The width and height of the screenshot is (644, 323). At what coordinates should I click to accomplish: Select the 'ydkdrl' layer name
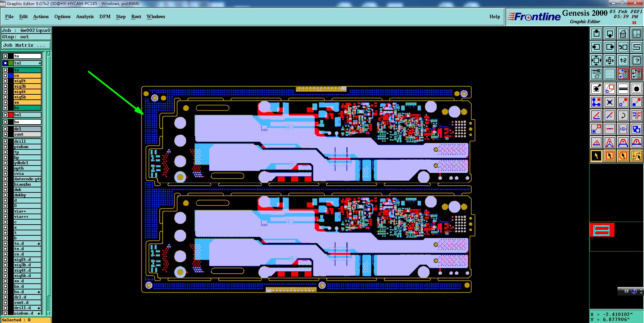pos(28,163)
